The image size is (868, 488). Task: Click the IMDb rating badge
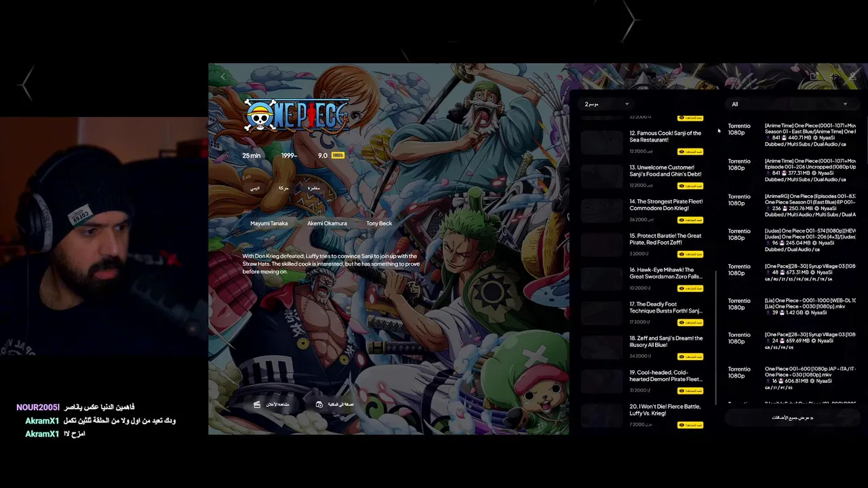click(x=338, y=155)
